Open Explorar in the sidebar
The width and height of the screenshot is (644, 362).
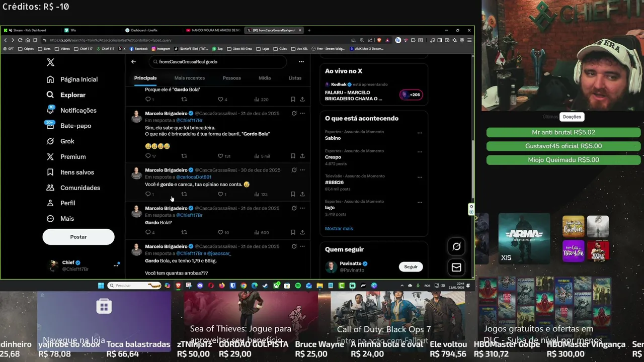point(66,95)
